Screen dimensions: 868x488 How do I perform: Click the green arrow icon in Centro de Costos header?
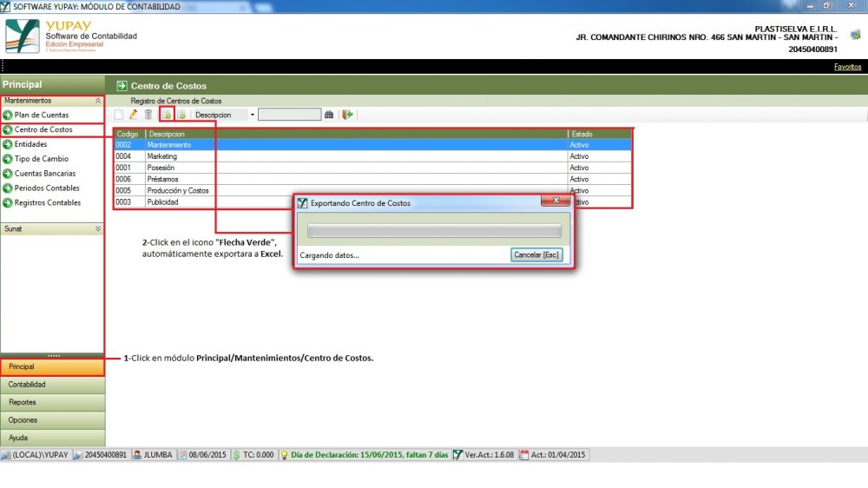[122, 86]
